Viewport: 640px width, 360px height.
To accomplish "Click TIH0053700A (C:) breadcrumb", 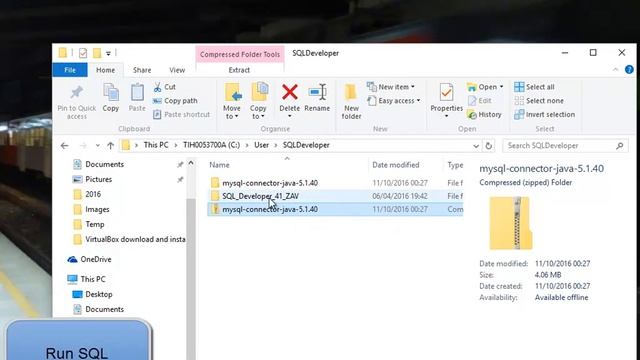I will (211, 145).
